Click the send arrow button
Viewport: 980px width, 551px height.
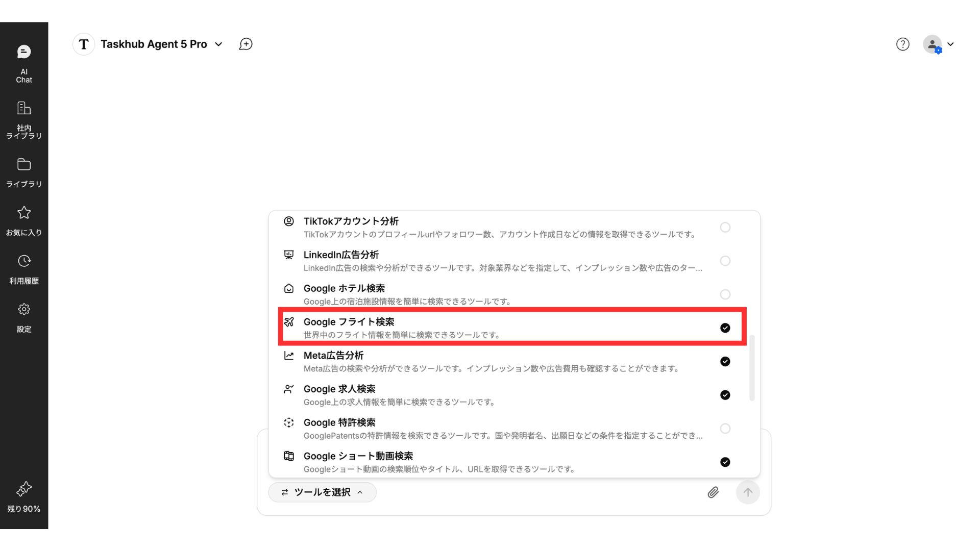click(748, 492)
